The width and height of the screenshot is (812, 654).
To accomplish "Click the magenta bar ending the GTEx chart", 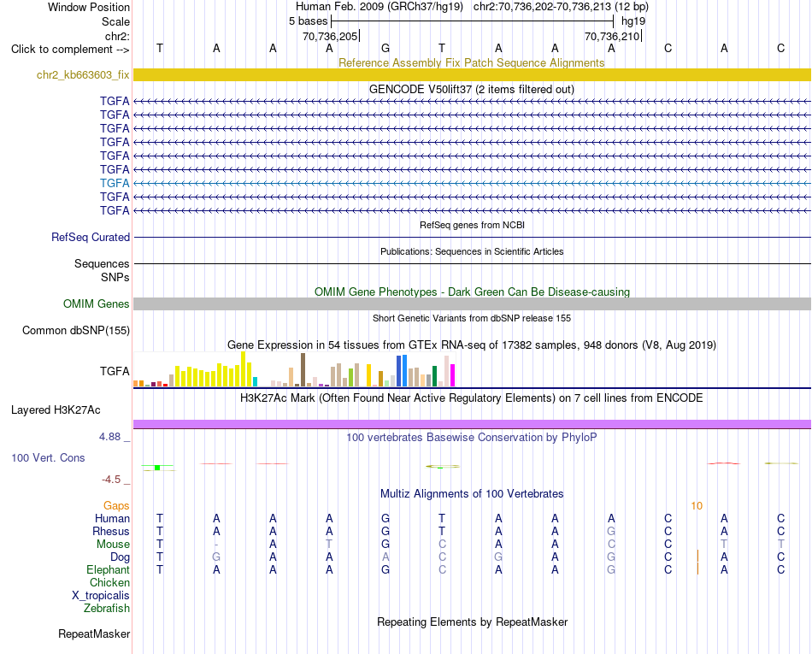I will 453,375.
